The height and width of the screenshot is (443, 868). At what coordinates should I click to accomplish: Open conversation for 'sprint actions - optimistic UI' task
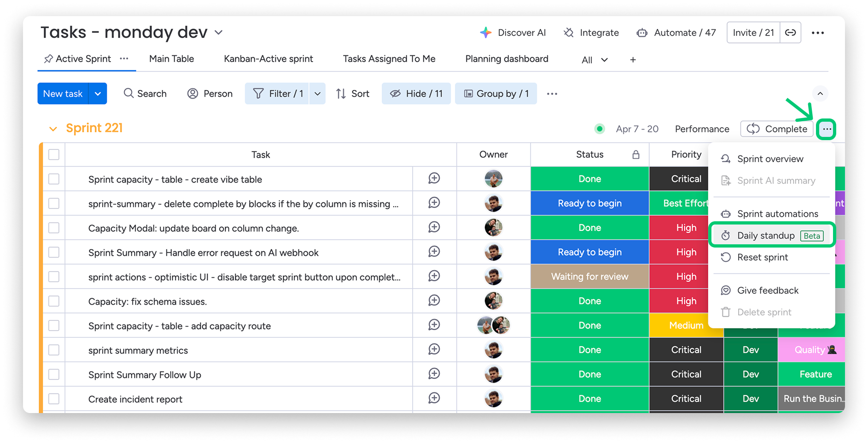tap(434, 276)
